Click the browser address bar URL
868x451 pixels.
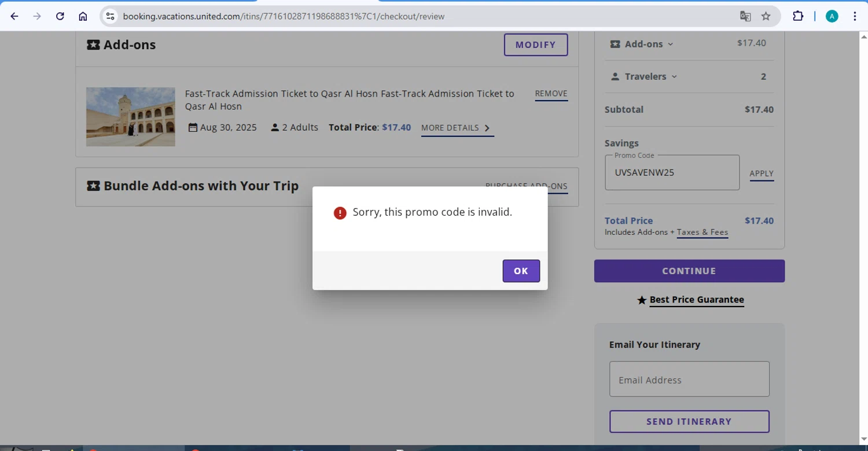284,16
